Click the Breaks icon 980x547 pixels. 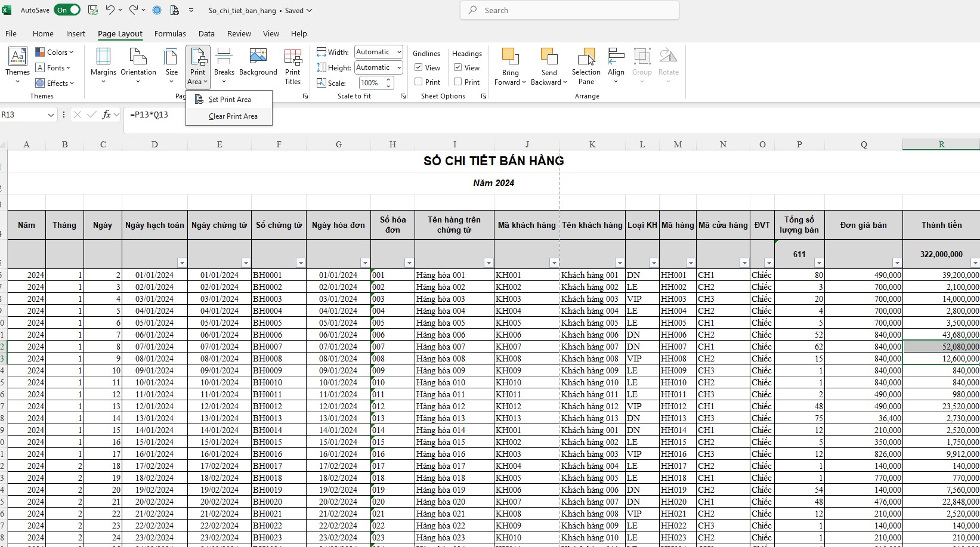(x=224, y=66)
